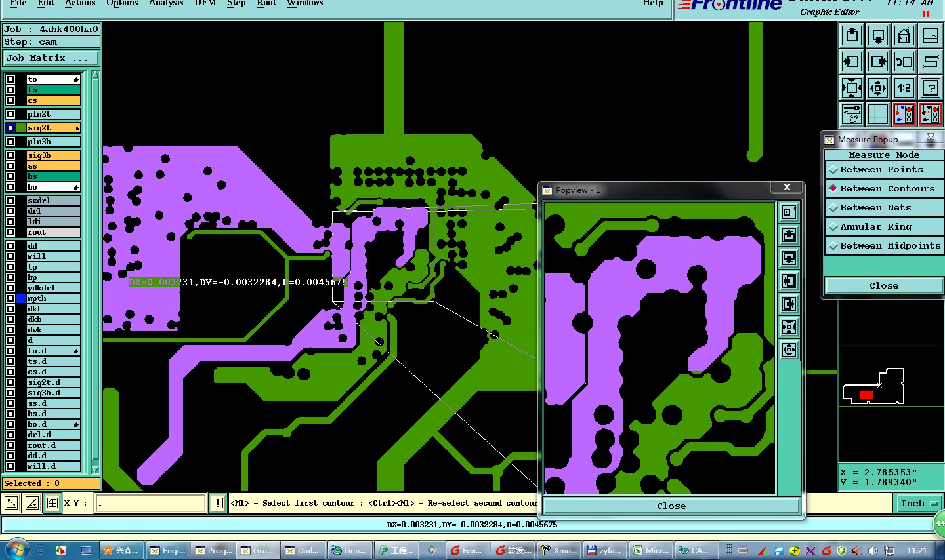Image resolution: width=945 pixels, height=560 pixels.
Task: Open the wrench and pencil tools icon
Action: pos(852,114)
